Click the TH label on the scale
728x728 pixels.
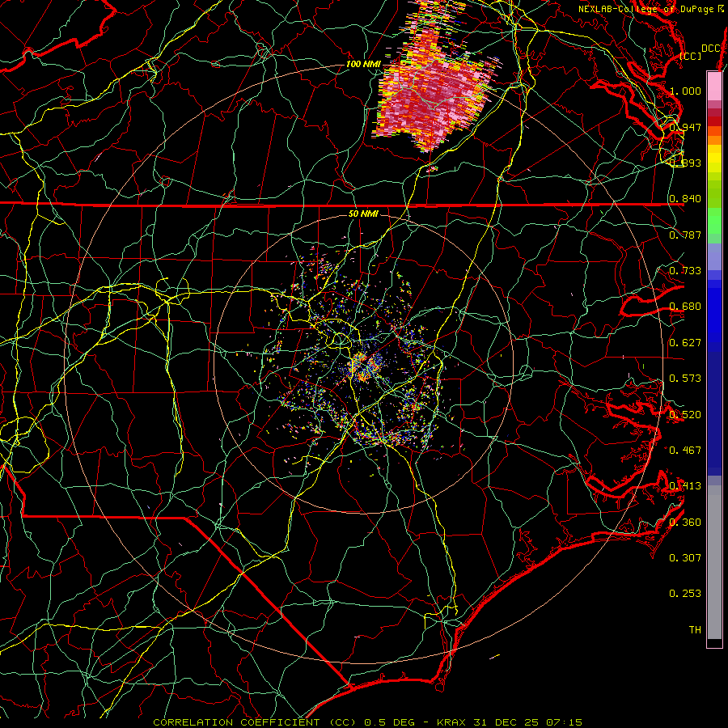(695, 629)
